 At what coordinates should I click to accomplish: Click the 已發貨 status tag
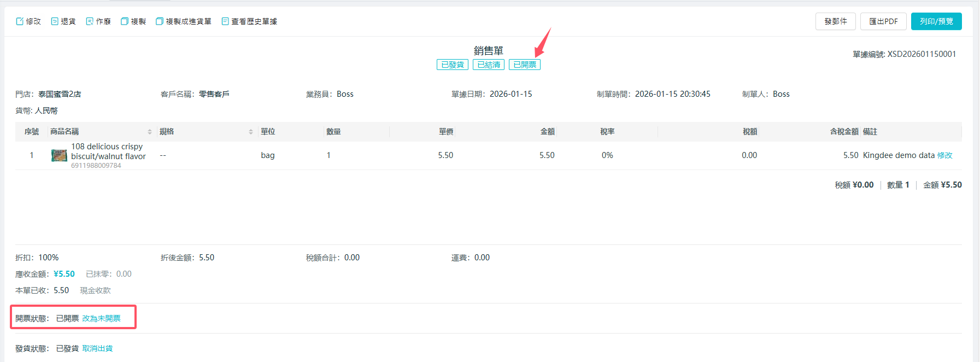click(x=453, y=65)
